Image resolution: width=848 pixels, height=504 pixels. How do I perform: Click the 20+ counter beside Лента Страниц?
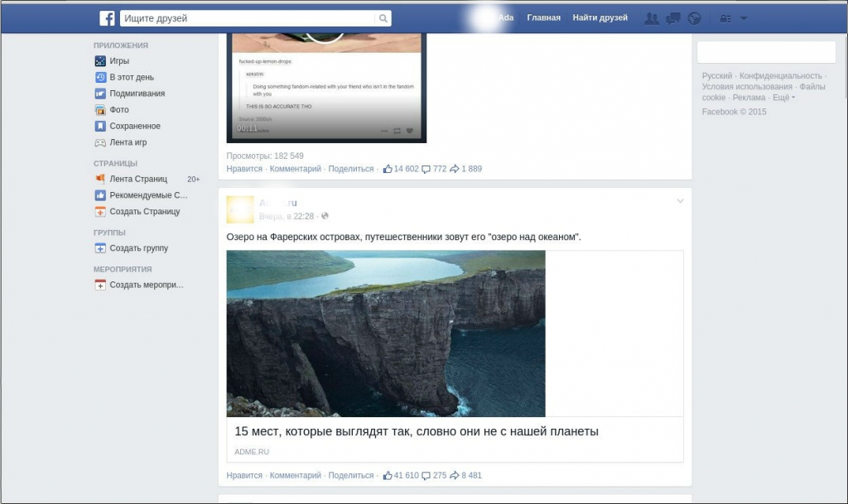(x=193, y=179)
